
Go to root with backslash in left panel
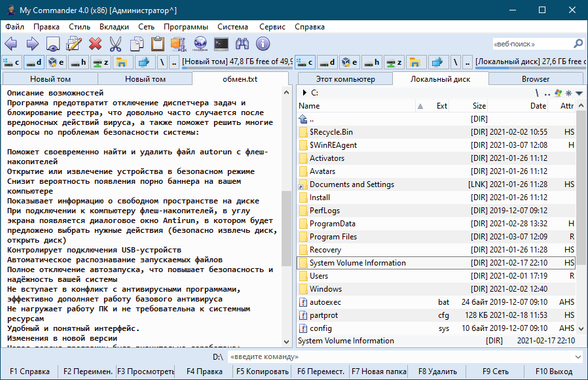point(162,62)
